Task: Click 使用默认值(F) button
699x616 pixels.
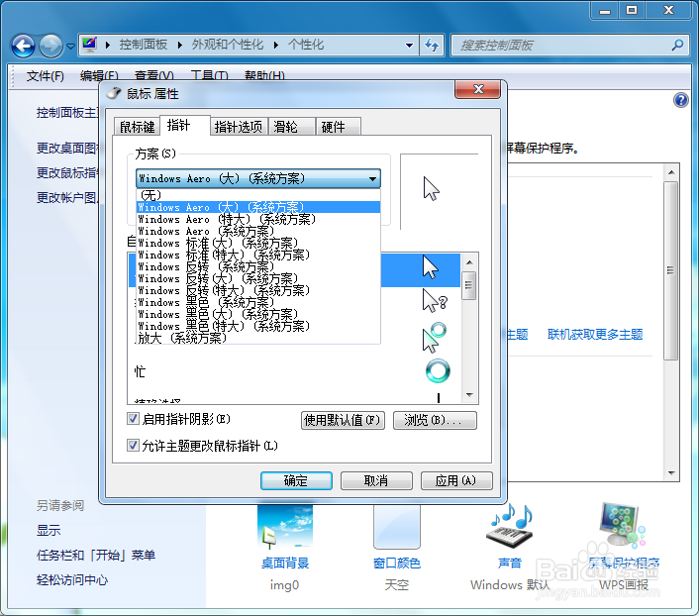Action: point(343,420)
